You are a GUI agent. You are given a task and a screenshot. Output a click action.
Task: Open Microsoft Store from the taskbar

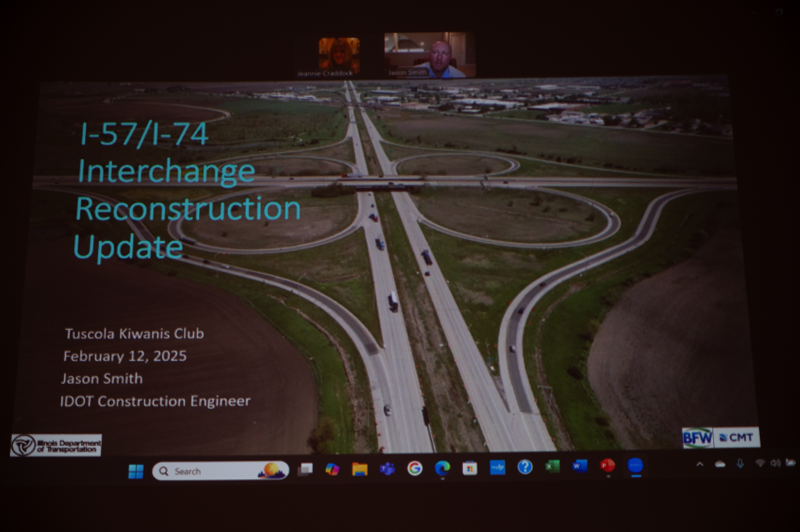pyautogui.click(x=470, y=468)
